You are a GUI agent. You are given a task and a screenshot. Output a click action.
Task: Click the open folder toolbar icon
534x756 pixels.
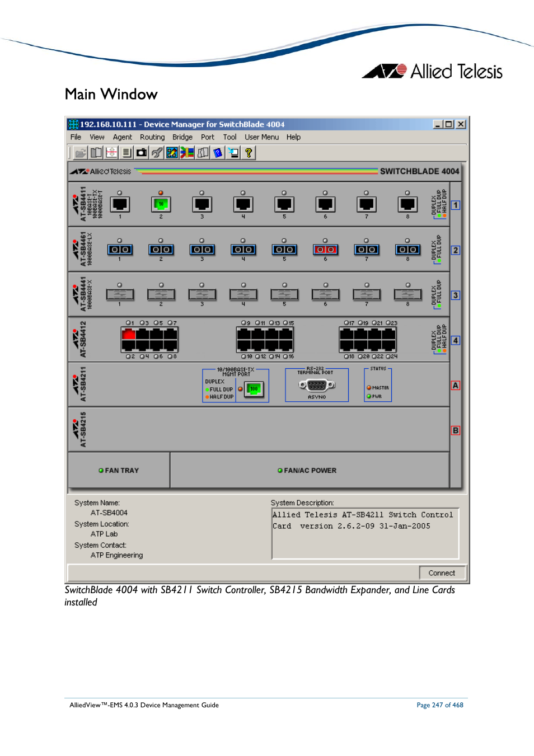coord(81,152)
